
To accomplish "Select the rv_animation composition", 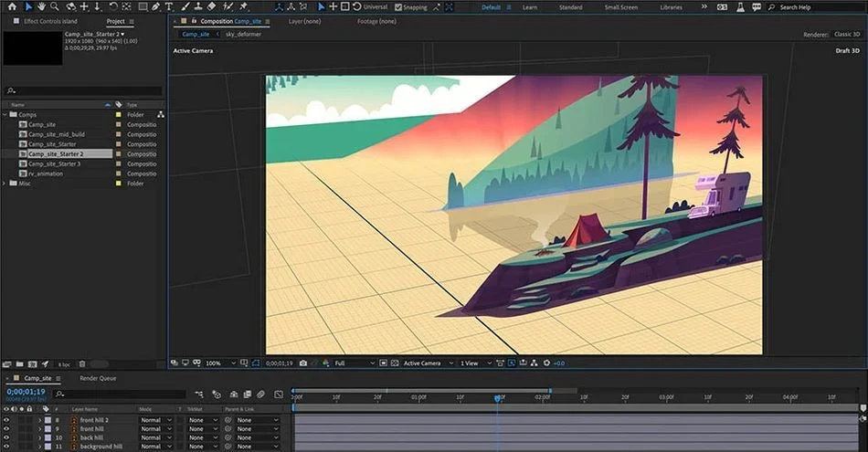I will tap(46, 173).
